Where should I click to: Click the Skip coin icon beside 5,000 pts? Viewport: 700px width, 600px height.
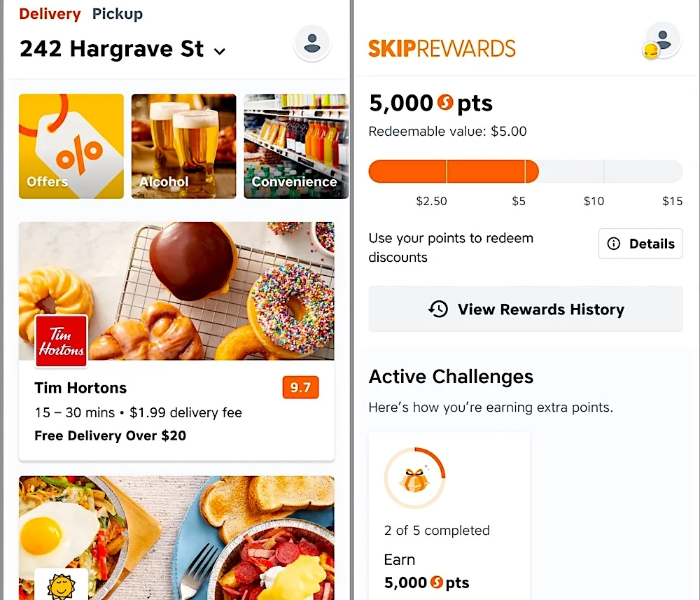445,102
